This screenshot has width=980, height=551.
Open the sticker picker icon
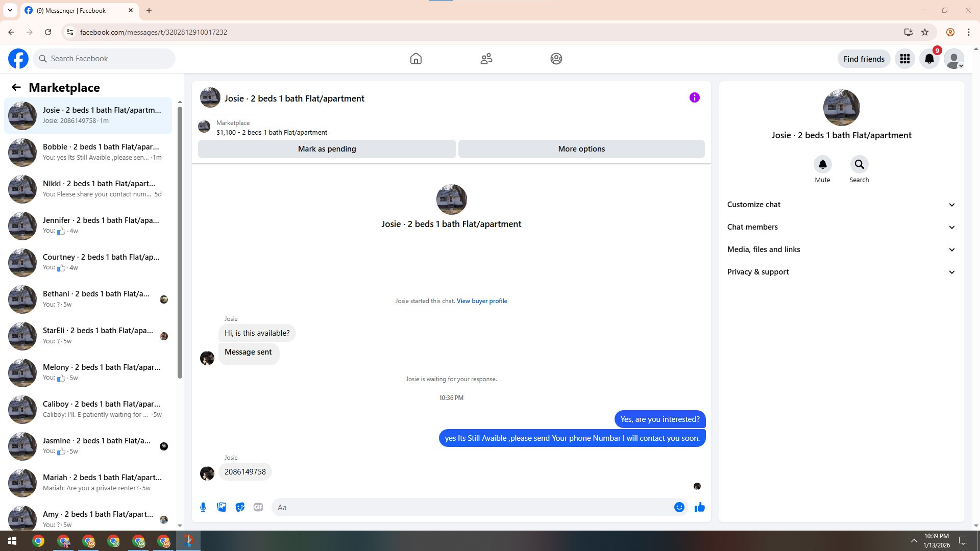point(240,507)
